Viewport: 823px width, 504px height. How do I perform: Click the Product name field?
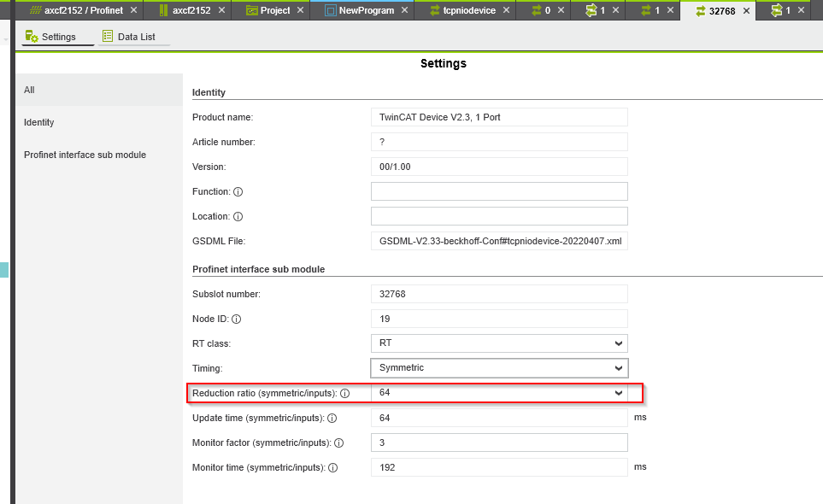click(x=499, y=117)
